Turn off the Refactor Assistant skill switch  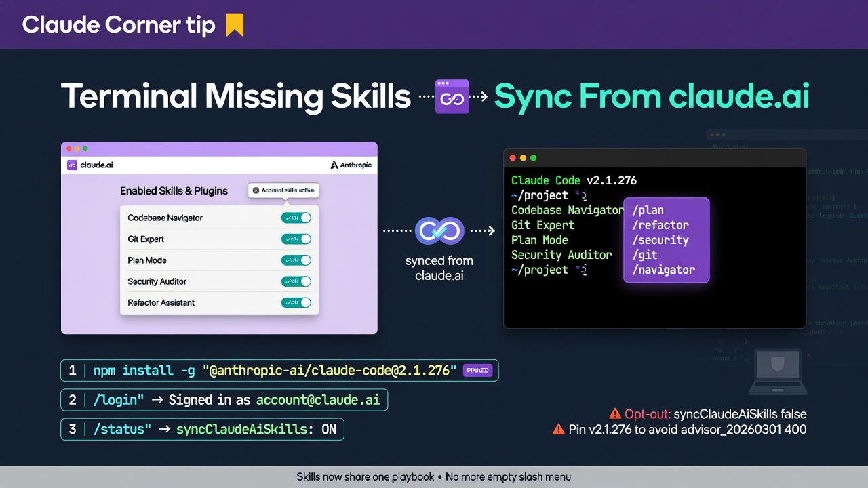tap(296, 302)
